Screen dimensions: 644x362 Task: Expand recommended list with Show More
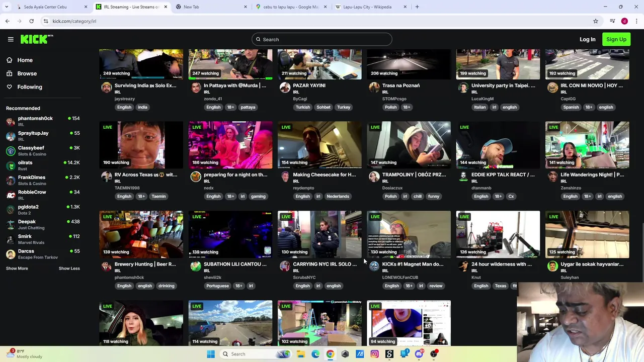click(17, 268)
